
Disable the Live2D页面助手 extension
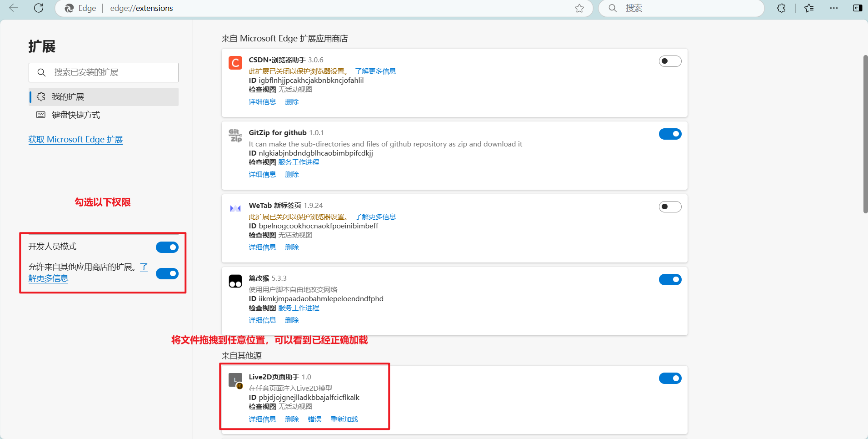click(670, 378)
